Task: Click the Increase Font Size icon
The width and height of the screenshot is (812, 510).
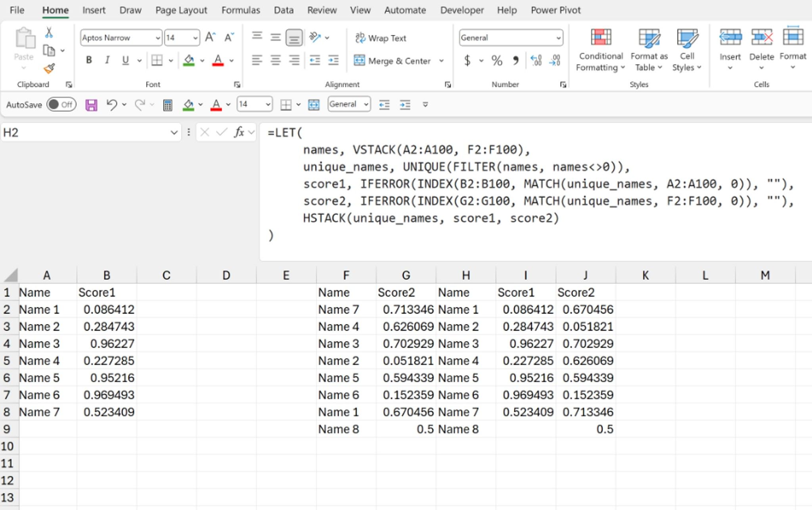Action: point(210,37)
